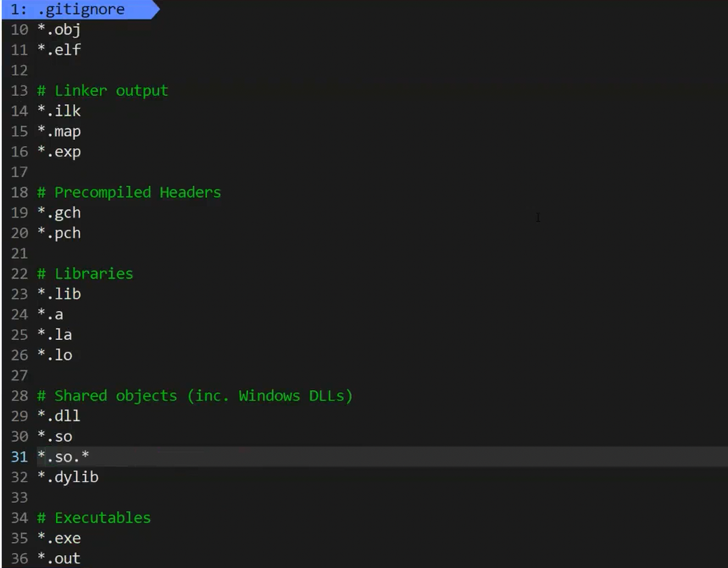Image resolution: width=728 pixels, height=568 pixels.
Task: Click the '*.so' pattern on line 30
Action: (x=54, y=437)
